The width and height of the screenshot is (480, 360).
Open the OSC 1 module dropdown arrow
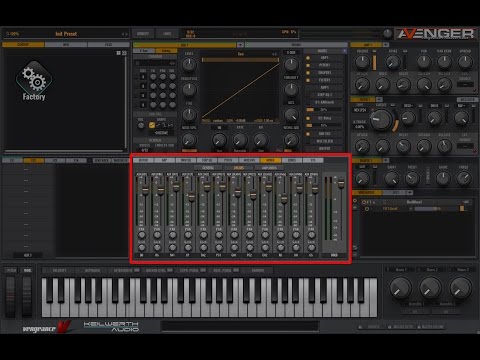[240, 45]
